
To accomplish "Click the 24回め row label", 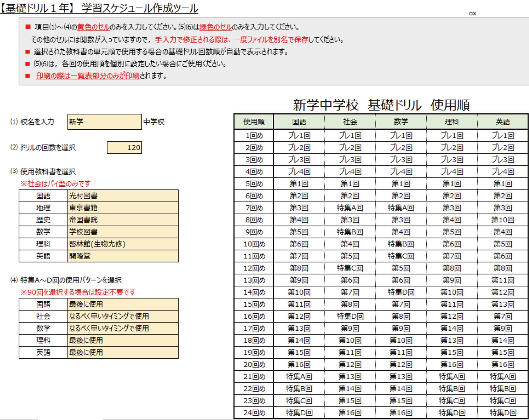I will coord(254,413).
